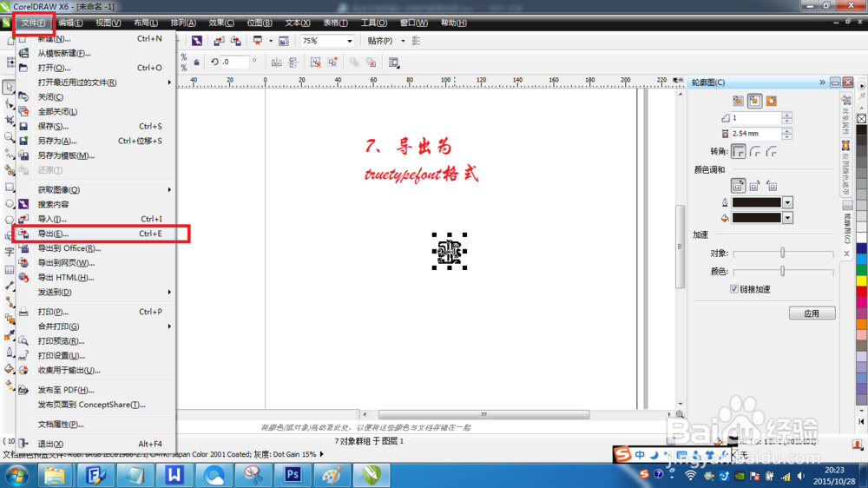Open the 文件(F) menu
This screenshot has width=868, height=488.
[x=33, y=23]
